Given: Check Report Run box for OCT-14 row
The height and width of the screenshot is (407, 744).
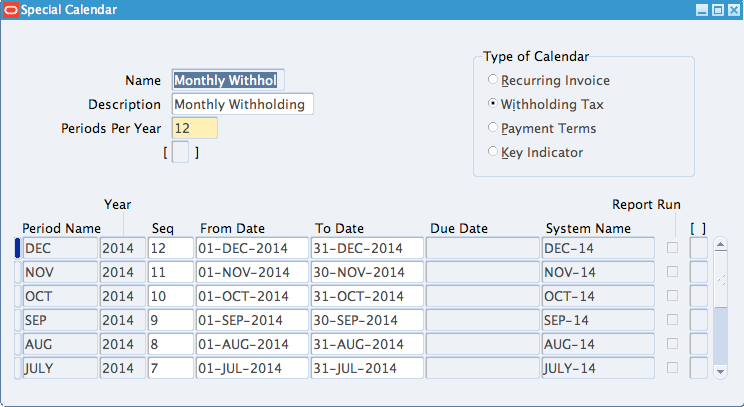Looking at the screenshot, I should pos(672,296).
